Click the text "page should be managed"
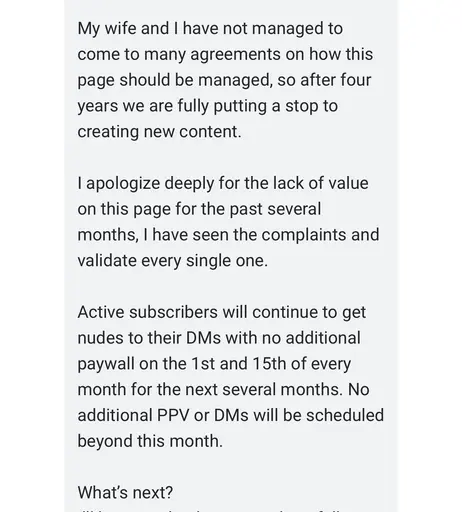This screenshot has width=462, height=512. (174, 80)
